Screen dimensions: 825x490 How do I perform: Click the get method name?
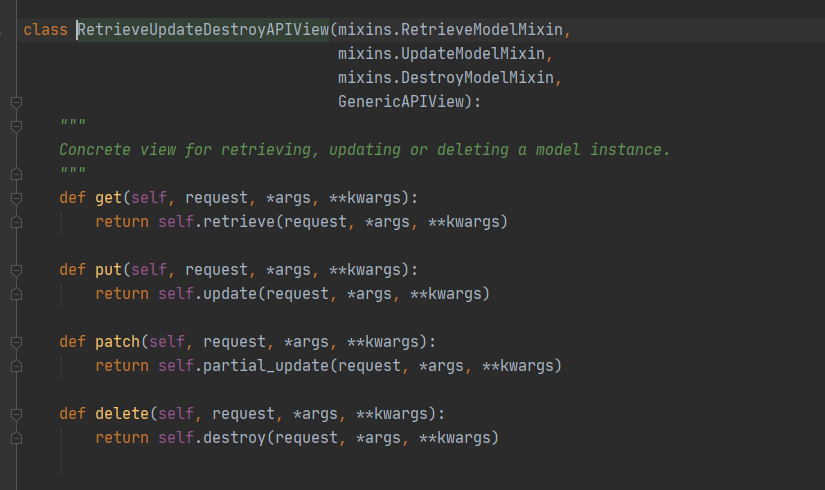tap(108, 198)
